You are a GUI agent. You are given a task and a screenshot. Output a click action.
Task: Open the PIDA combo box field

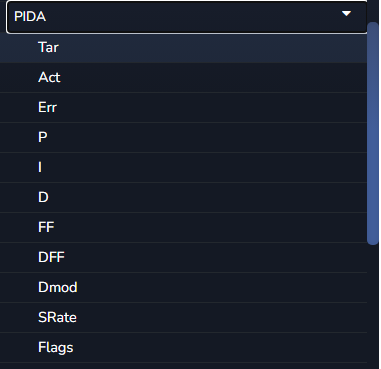click(187, 17)
